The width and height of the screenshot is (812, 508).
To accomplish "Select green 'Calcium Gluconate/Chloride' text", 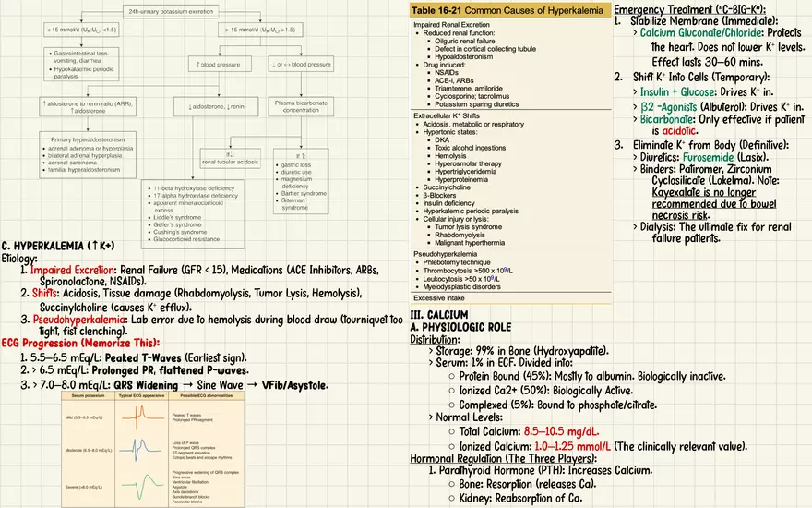I will (700, 32).
